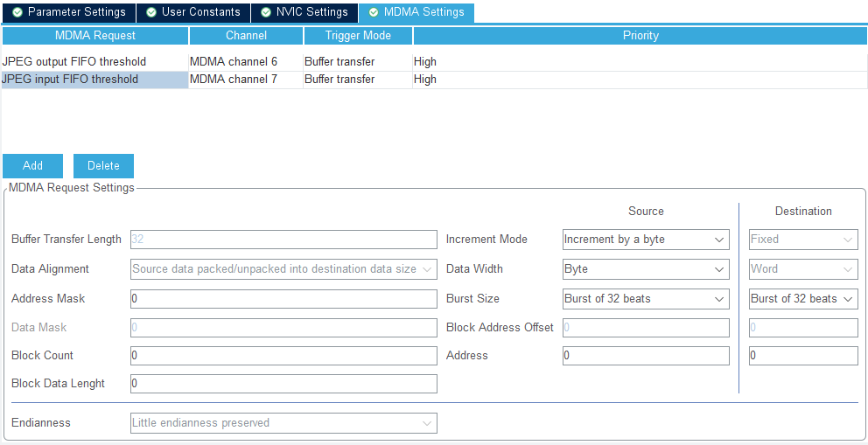Open the NVIC Settings tab
Viewport: 868px width, 445px height.
(304, 12)
